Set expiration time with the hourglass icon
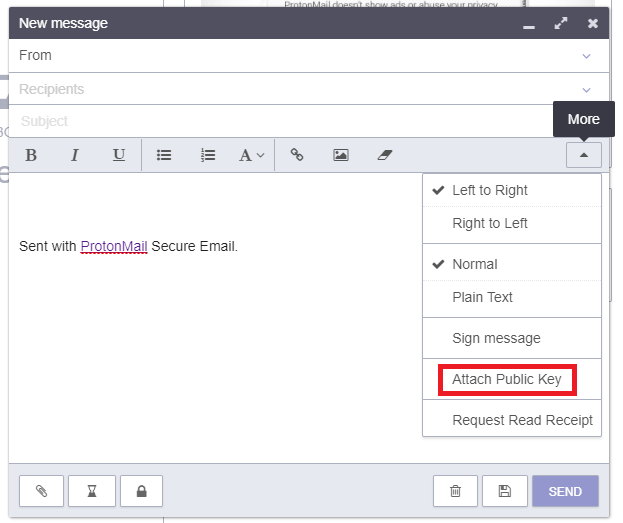This screenshot has height=523, width=623. click(x=92, y=491)
